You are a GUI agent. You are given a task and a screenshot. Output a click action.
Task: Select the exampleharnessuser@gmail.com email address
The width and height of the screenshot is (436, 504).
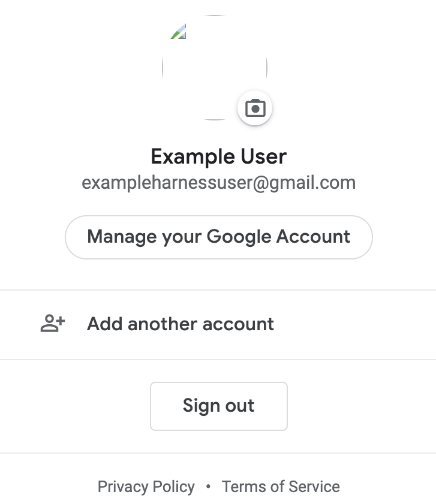pyautogui.click(x=218, y=183)
